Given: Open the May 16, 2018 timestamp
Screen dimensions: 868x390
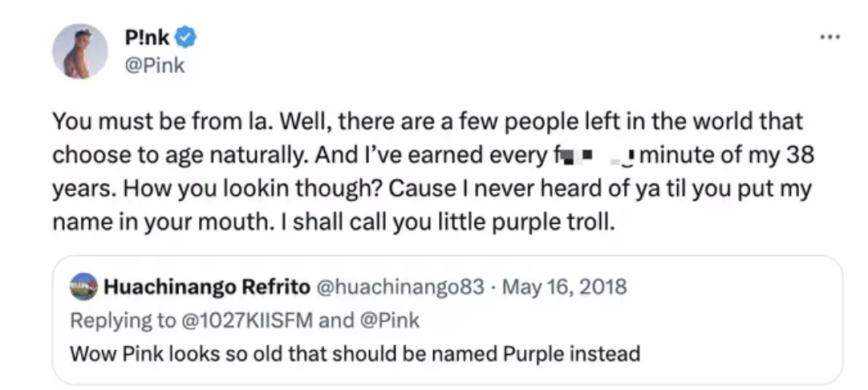Looking at the screenshot, I should click(x=565, y=286).
